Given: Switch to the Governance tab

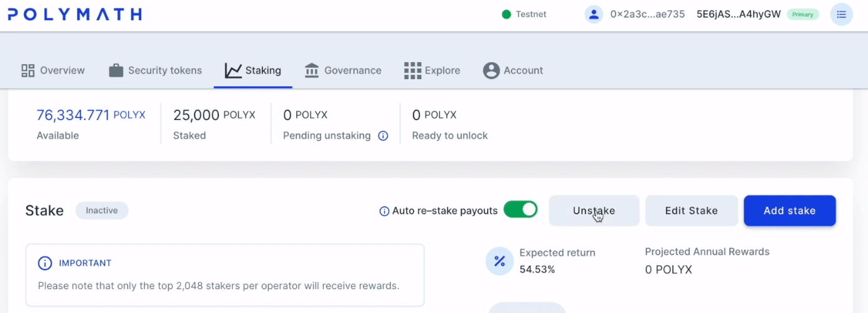Looking at the screenshot, I should (x=343, y=70).
